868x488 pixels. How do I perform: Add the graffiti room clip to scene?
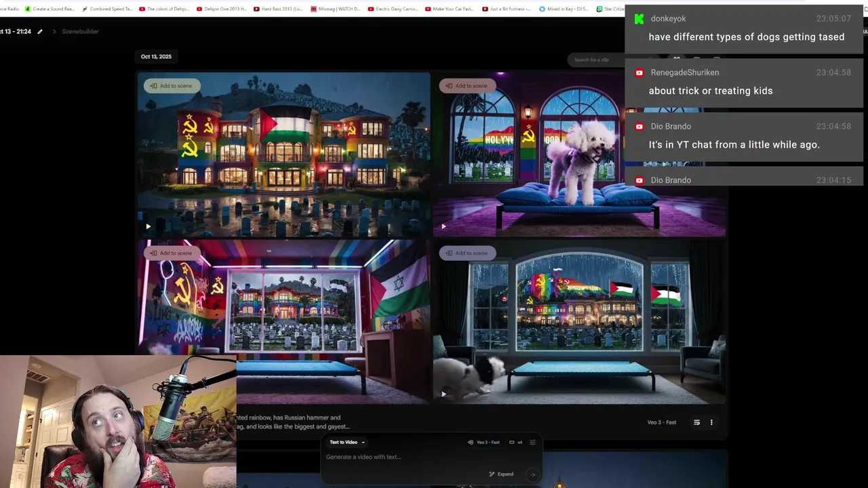point(172,253)
